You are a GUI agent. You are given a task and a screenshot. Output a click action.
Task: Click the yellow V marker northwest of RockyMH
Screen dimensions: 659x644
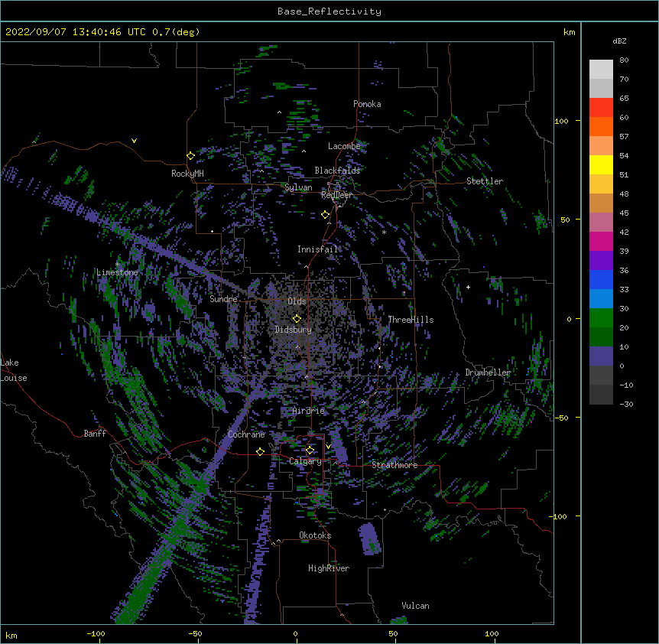134,141
